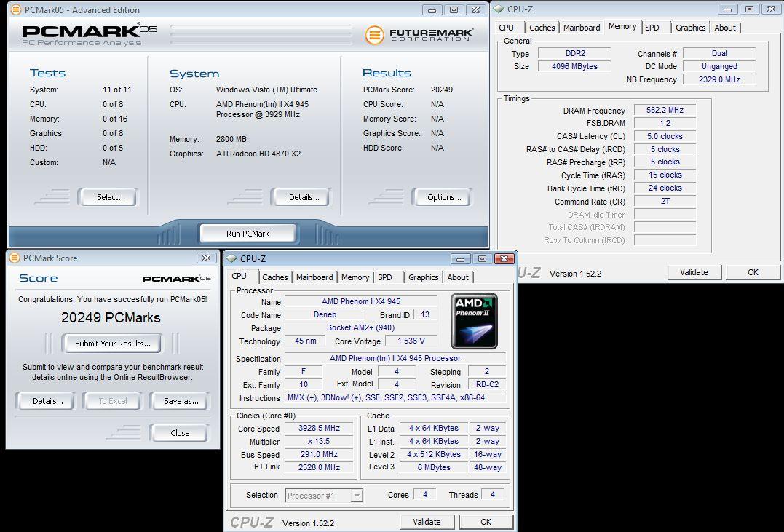Screen dimensions: 784x532
Task: Open the About tab in front CPU-Z
Action: click(458, 277)
